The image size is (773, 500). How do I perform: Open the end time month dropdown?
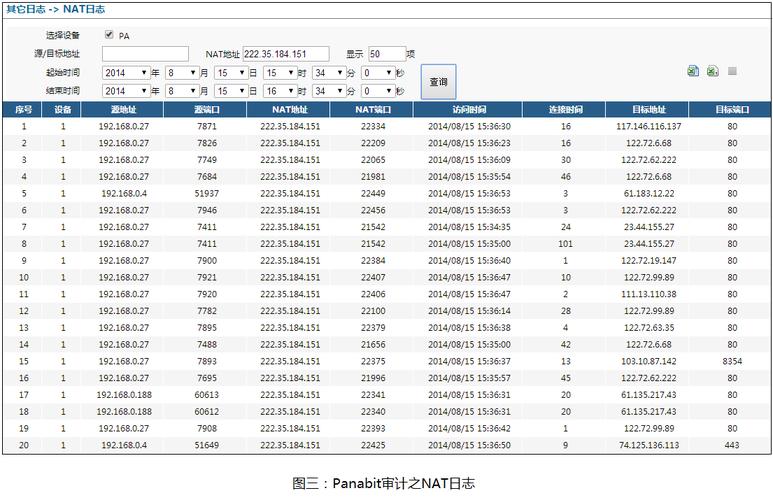point(182,91)
